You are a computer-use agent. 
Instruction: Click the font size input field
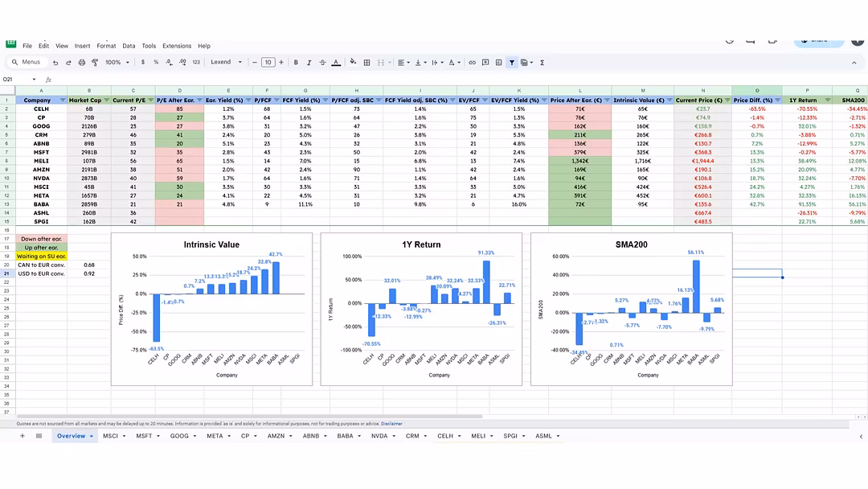tap(268, 62)
